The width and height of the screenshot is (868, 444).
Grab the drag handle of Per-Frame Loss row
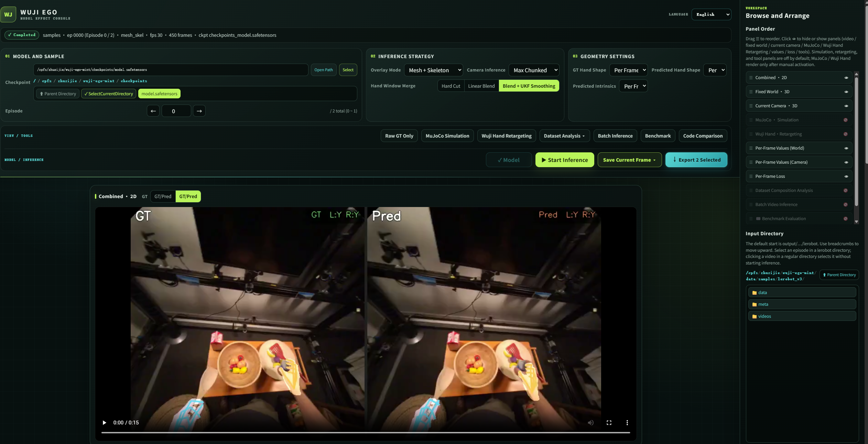click(x=751, y=176)
